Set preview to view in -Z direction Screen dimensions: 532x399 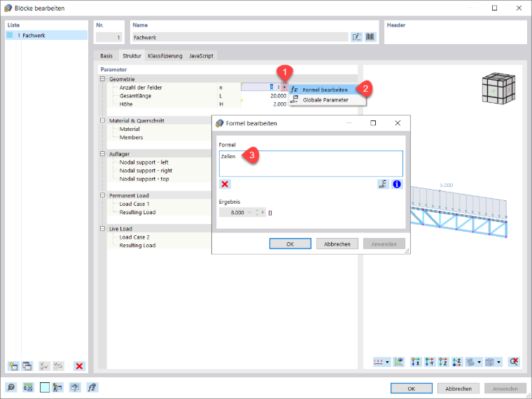(457, 362)
